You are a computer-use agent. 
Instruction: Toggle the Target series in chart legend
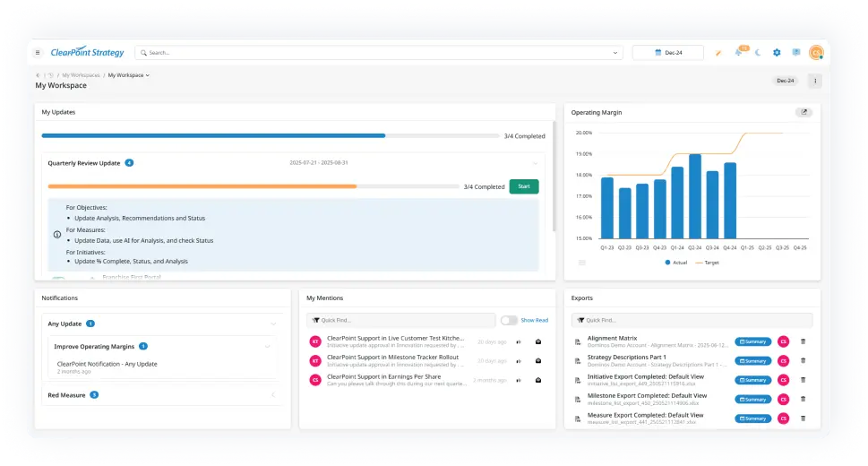(x=707, y=263)
